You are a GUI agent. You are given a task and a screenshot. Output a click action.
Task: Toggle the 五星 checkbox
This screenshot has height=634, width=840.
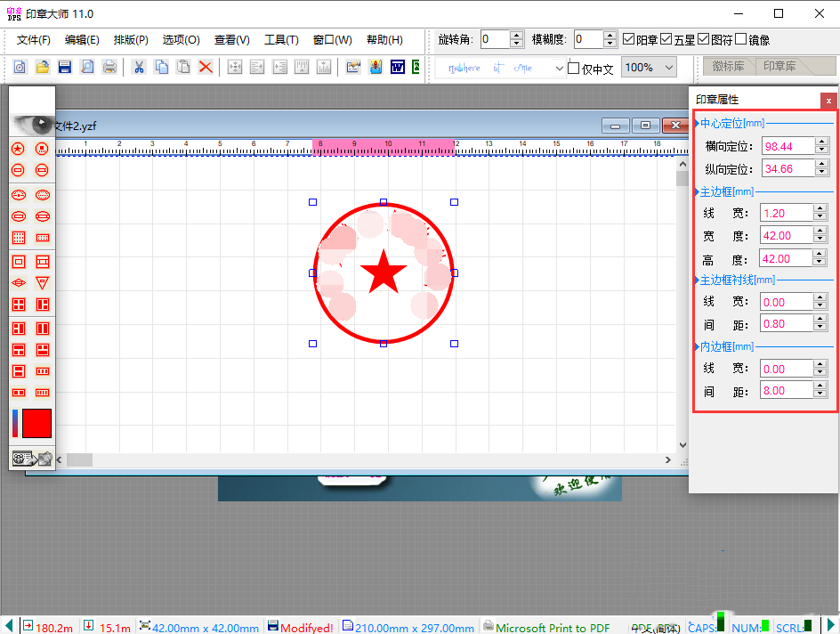coord(666,39)
